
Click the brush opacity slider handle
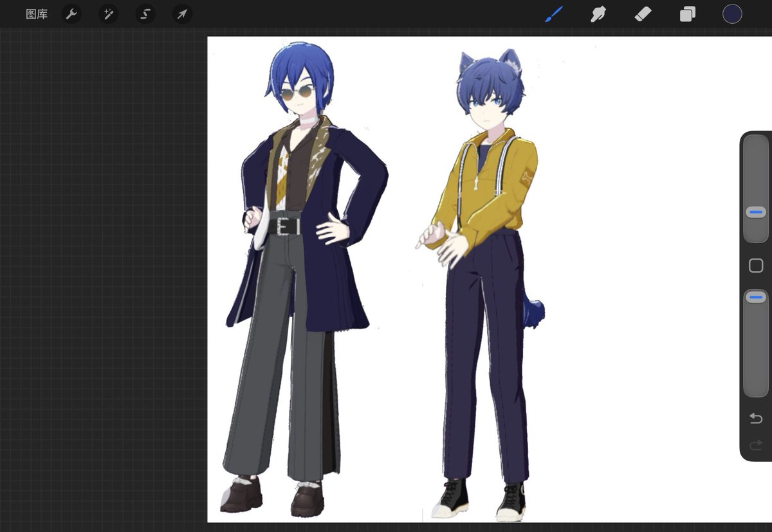coord(756,297)
